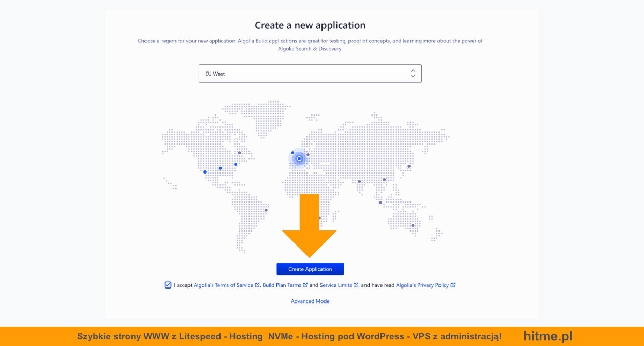
Task: Switch to Advanced Mode
Action: 310,301
